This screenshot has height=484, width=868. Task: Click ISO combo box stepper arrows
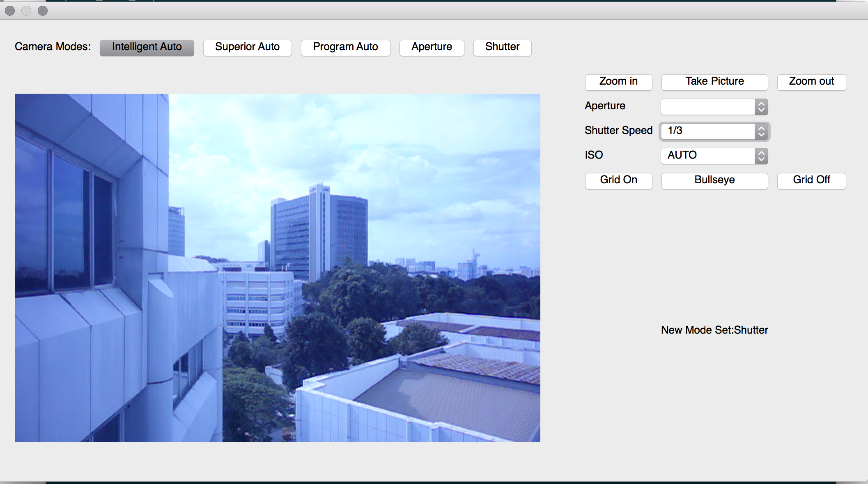tap(761, 156)
